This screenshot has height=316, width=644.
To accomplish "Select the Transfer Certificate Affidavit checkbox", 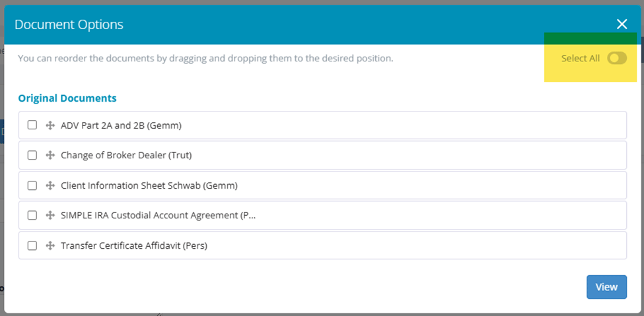I will click(x=32, y=245).
